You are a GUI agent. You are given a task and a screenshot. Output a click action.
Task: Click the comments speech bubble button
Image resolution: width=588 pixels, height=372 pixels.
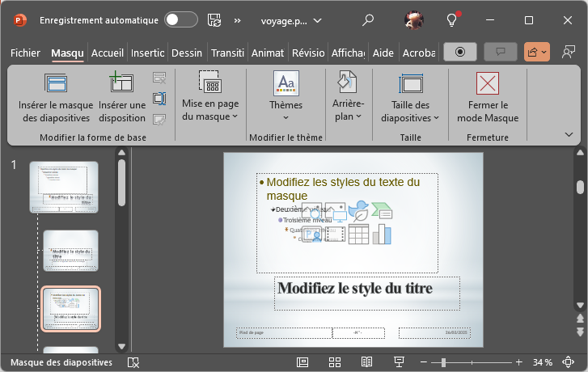501,52
